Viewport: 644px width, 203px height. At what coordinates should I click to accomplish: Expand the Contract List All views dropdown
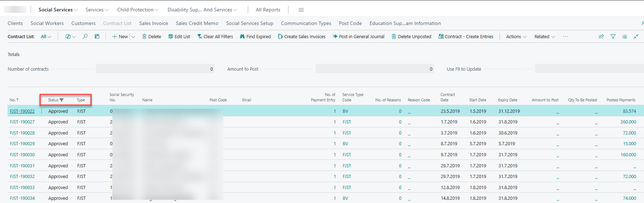46,36
